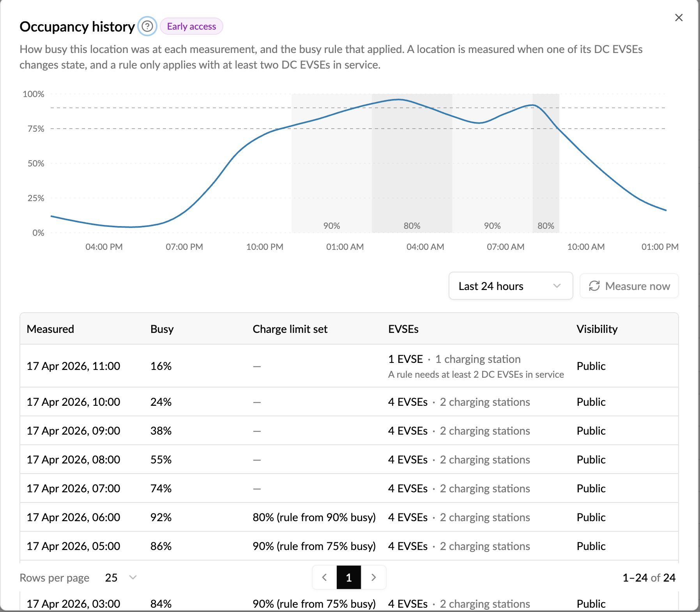Viewport: 700px width, 612px height.
Task: Click the refresh icon in Measure now
Action: pos(594,286)
